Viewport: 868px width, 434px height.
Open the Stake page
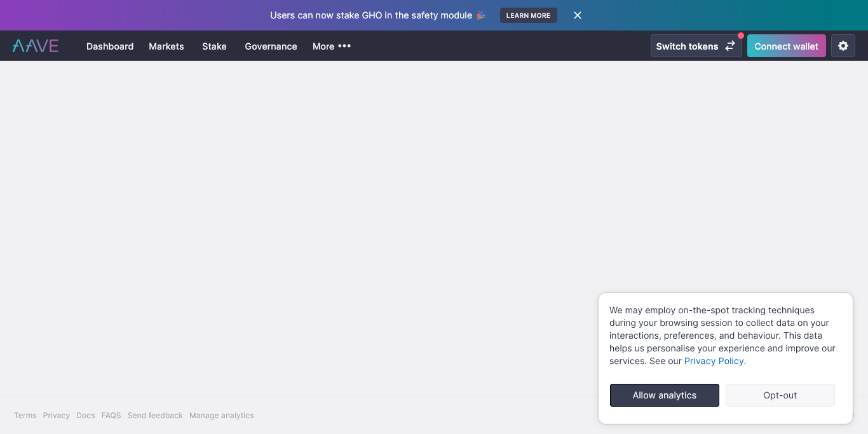[214, 46]
